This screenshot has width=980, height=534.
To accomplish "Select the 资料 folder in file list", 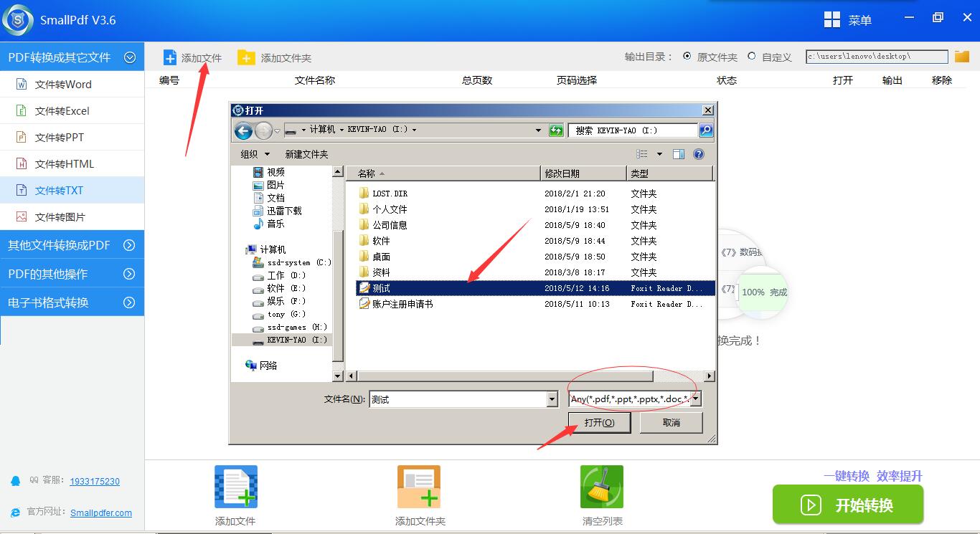I will pos(374,272).
